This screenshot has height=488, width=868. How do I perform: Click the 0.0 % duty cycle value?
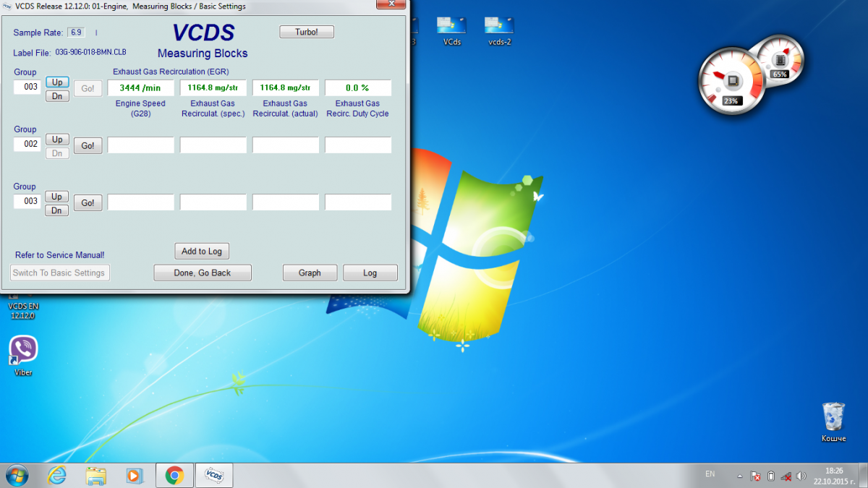(358, 88)
